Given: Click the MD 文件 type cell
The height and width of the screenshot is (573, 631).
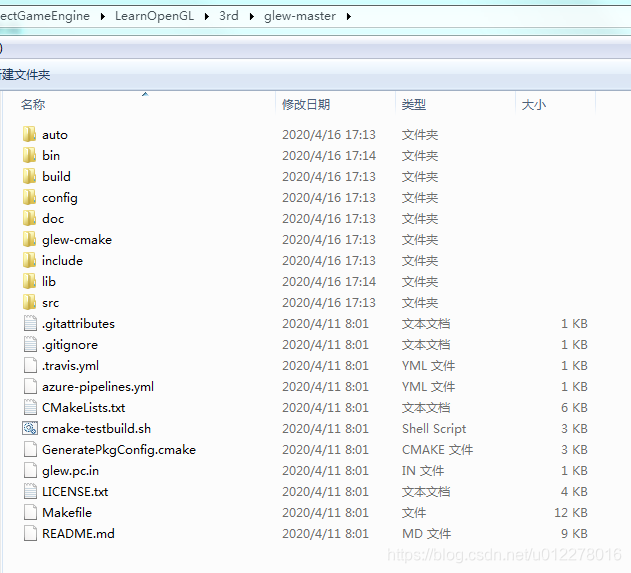Looking at the screenshot, I should (x=427, y=534).
